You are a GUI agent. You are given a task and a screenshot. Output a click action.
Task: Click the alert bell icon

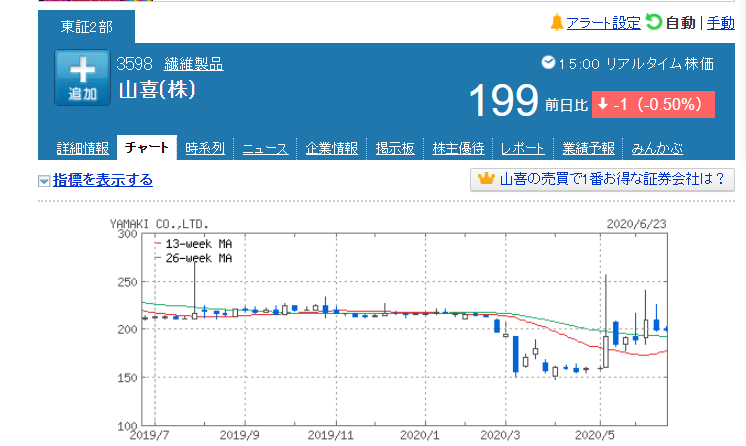556,22
